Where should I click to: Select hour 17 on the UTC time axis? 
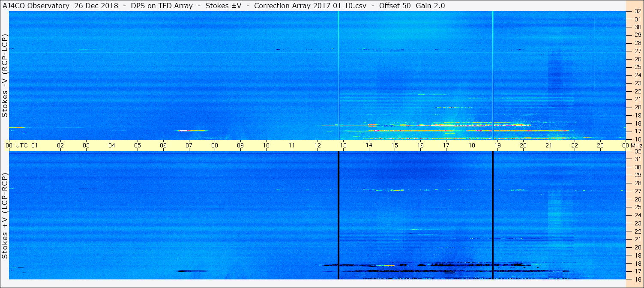[446, 145]
